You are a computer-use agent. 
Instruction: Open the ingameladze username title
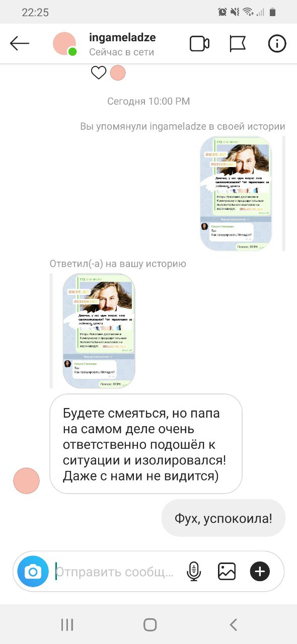click(x=122, y=38)
